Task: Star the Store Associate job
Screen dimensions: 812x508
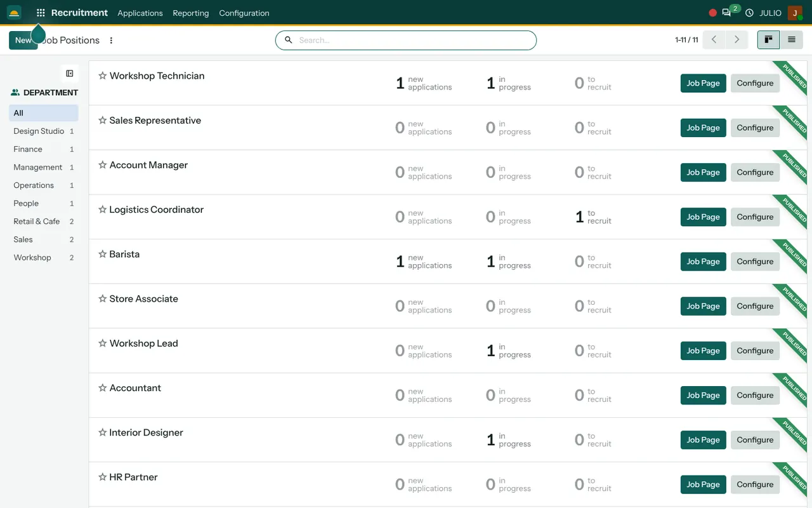Action: [x=102, y=298]
